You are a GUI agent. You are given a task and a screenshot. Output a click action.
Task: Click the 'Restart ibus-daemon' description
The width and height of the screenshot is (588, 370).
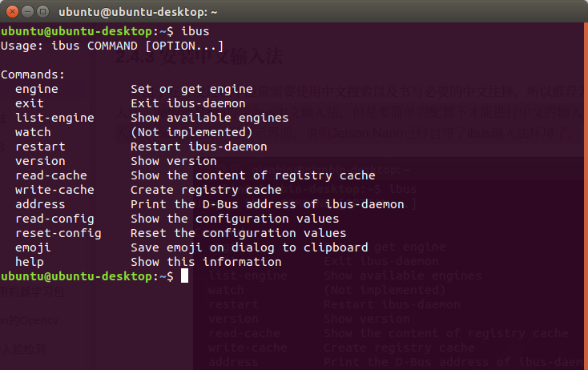(x=199, y=147)
